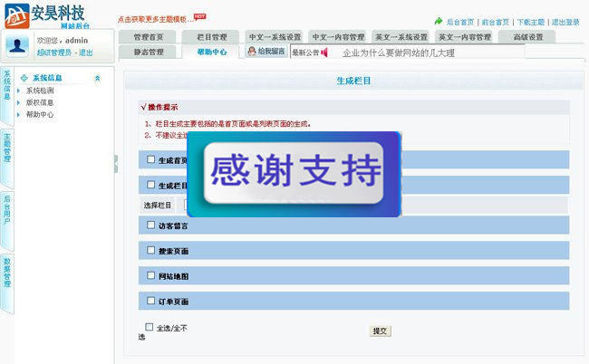The height and width of the screenshot is (364, 589).
Task: Open the 高级设置 tab
Action: 527,37
